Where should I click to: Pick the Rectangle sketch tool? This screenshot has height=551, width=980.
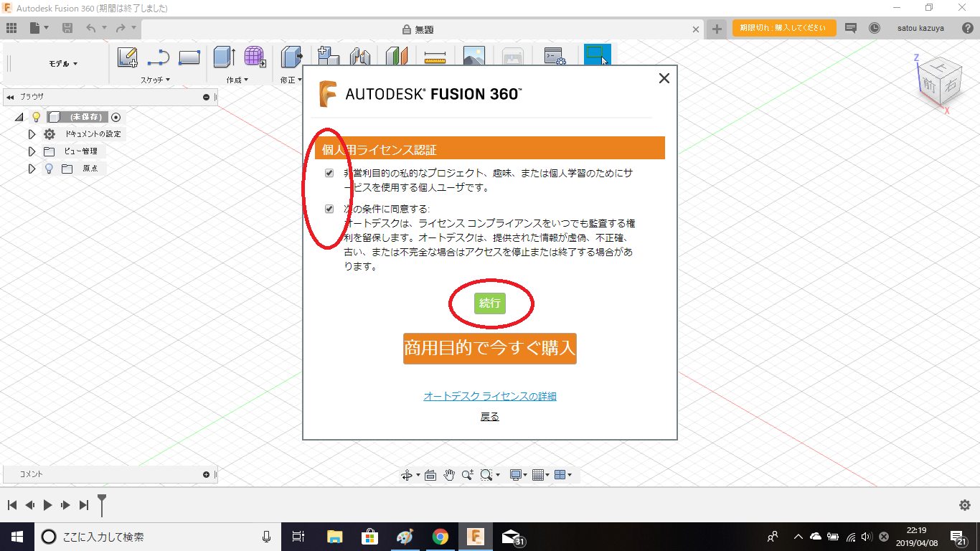(189, 57)
